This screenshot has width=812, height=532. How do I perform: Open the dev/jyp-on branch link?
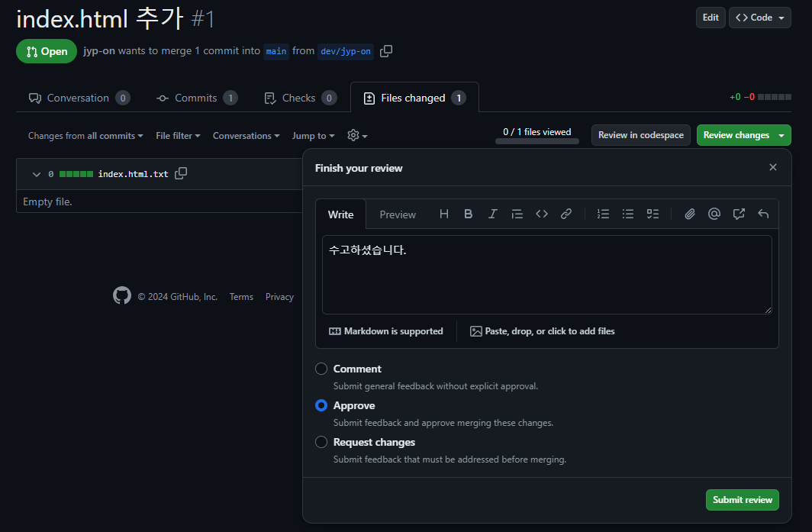pyautogui.click(x=346, y=51)
